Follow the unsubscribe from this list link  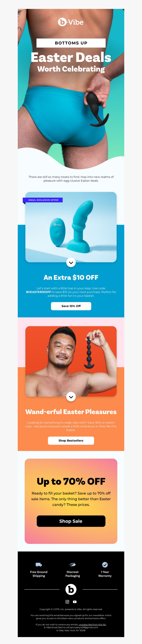pyautogui.click(x=92, y=624)
